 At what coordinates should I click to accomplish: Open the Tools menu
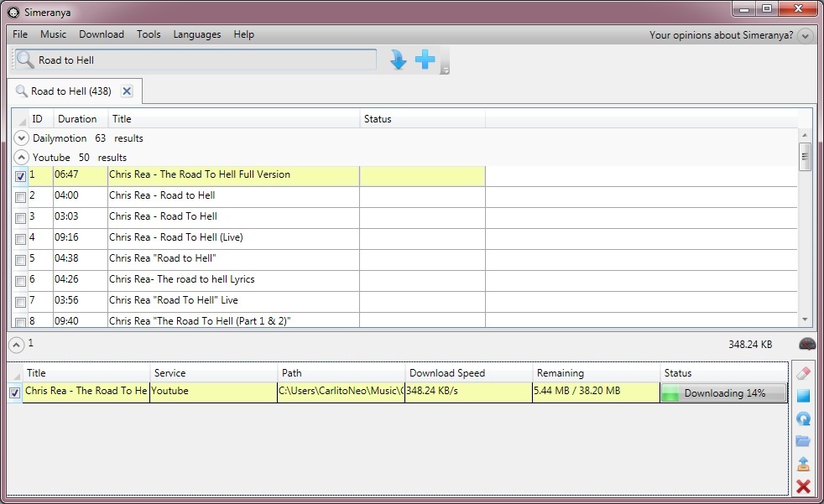149,34
